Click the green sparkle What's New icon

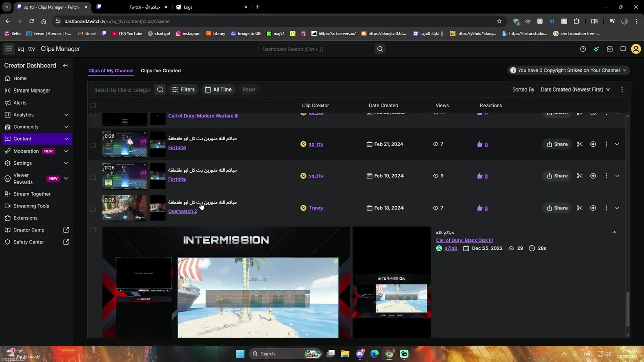coord(596,49)
